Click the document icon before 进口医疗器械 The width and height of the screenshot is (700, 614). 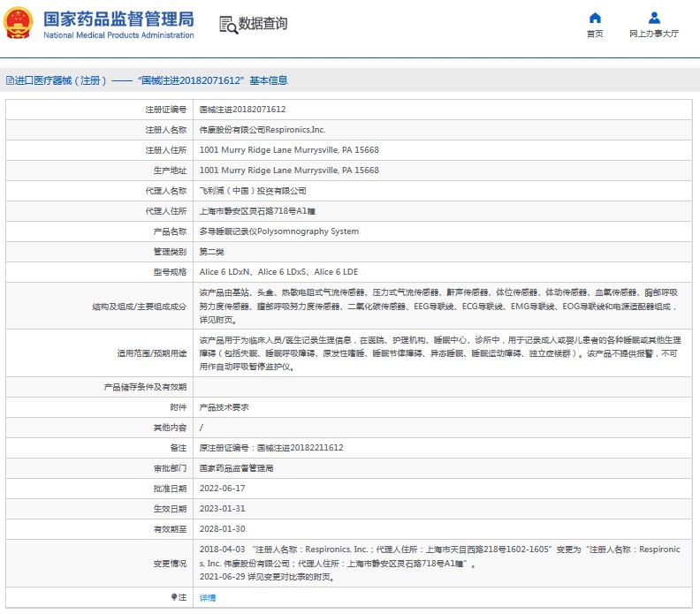[x=10, y=80]
